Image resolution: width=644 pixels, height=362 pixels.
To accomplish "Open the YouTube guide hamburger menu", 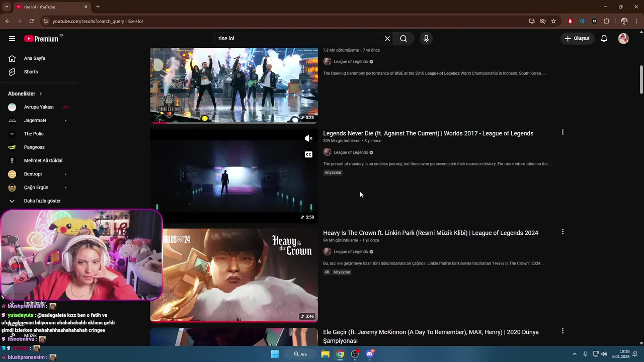I will tap(12, 39).
